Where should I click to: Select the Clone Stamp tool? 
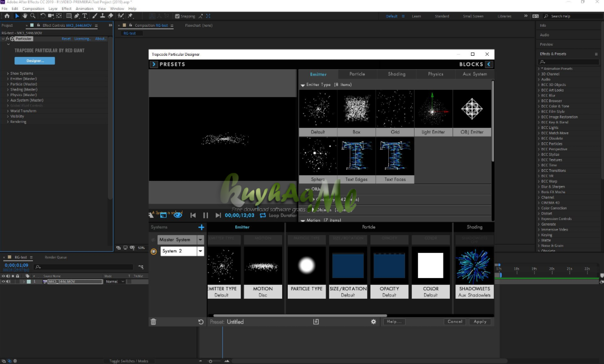point(102,16)
